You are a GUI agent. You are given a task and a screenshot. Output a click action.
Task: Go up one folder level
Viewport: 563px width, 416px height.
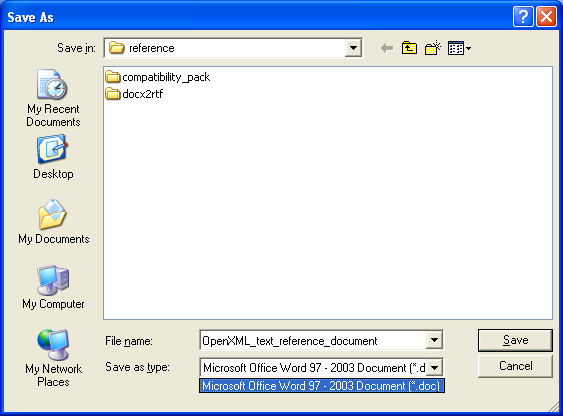[409, 48]
